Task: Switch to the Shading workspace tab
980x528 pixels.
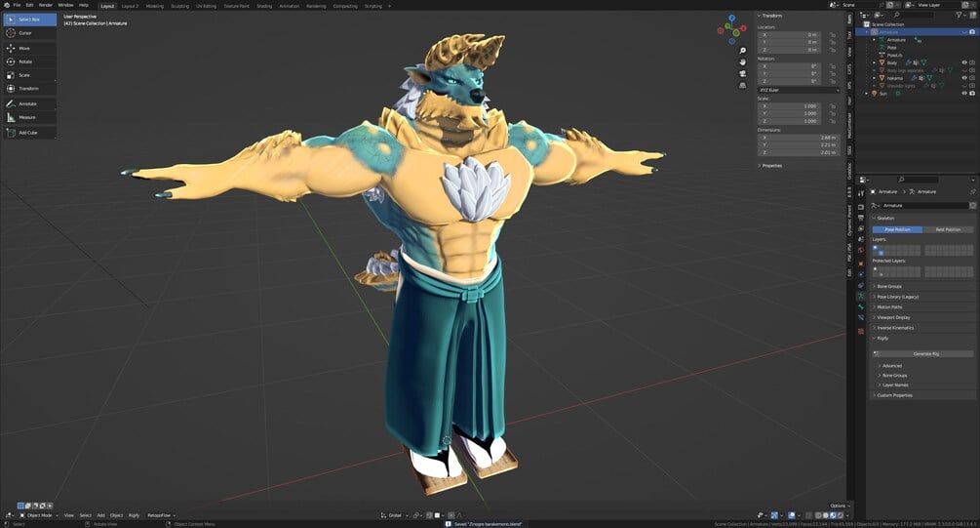Action: [264, 6]
